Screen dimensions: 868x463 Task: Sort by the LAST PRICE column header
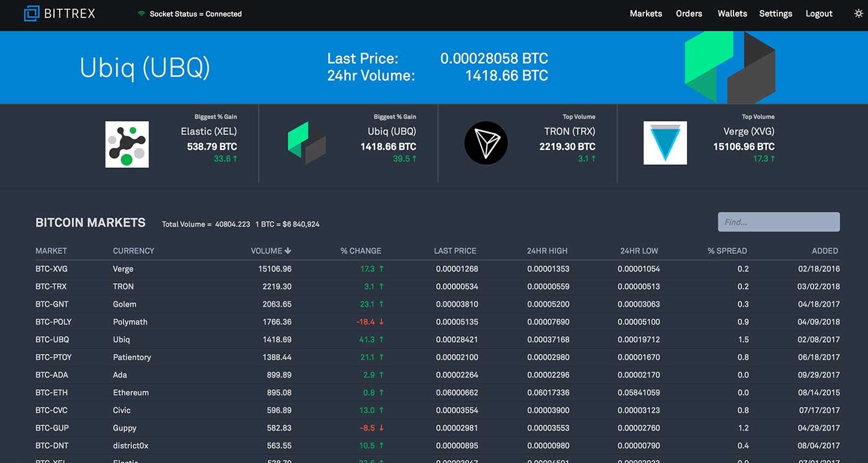[x=455, y=251]
